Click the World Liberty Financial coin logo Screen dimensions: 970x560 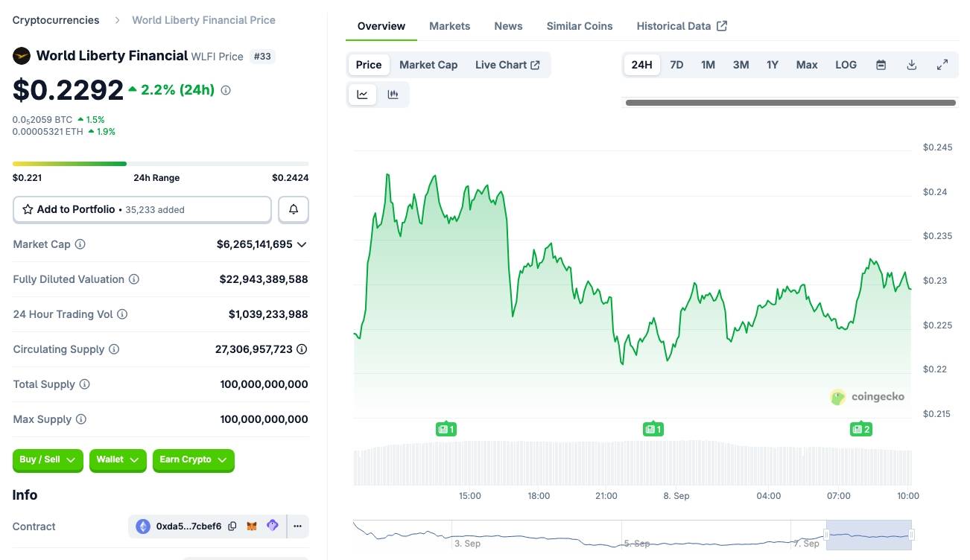tap(22, 56)
